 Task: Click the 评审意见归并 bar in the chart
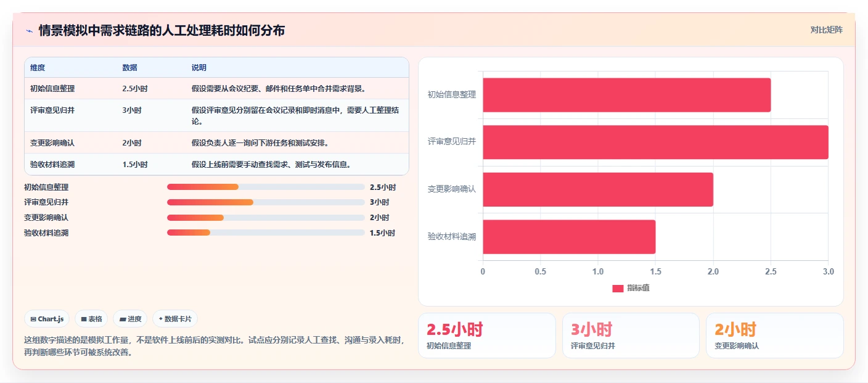coord(655,142)
